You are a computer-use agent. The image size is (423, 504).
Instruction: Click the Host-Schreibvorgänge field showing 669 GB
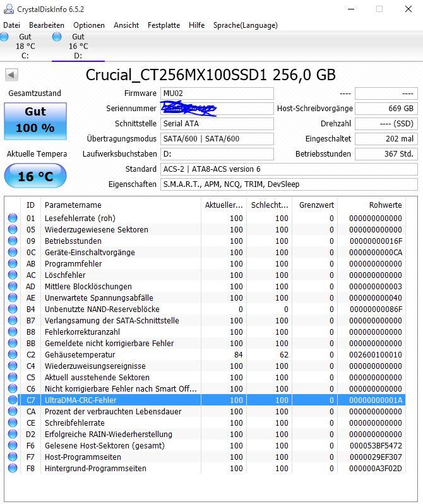[x=386, y=109]
